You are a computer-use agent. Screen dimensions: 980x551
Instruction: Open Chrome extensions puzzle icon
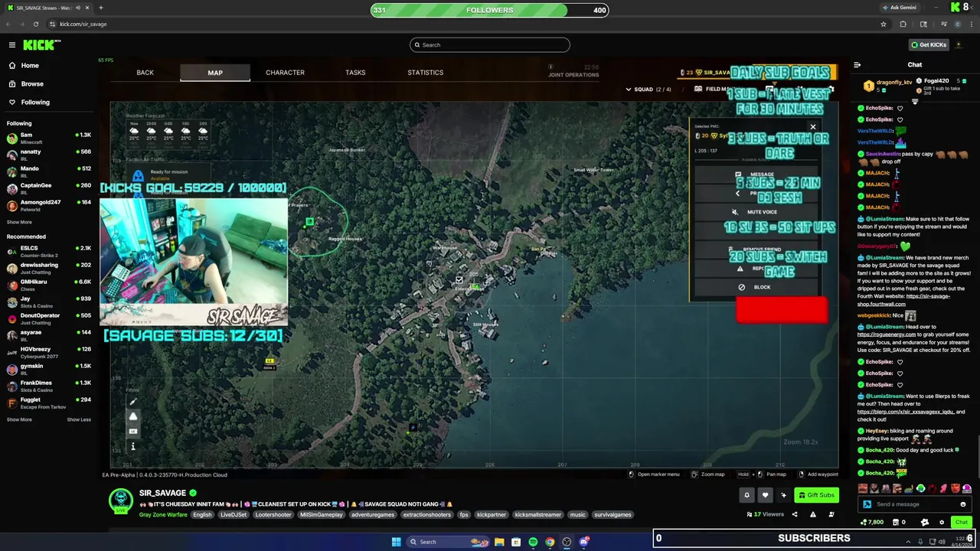[903, 24]
